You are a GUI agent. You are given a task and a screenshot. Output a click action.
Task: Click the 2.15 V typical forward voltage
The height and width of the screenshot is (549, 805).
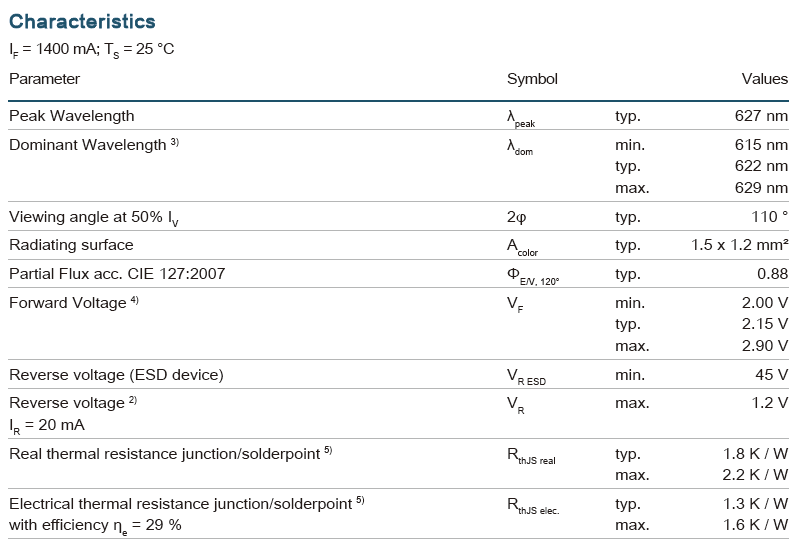pos(765,324)
